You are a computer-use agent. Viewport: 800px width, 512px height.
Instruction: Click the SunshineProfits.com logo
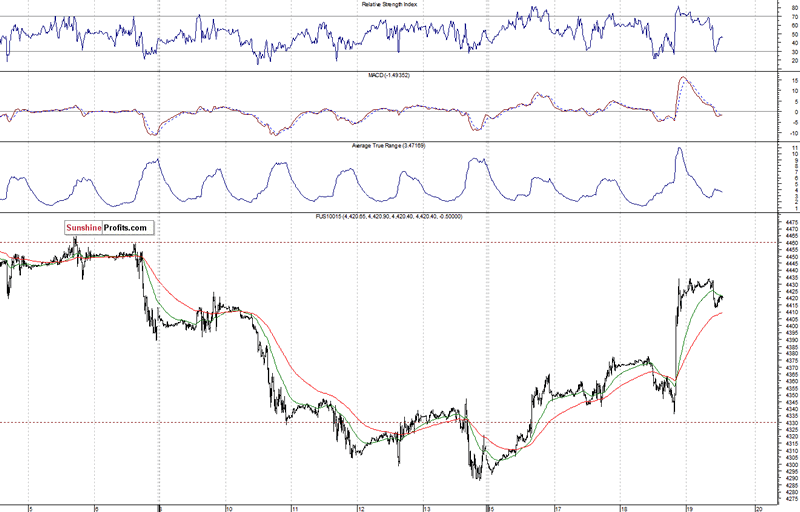pyautogui.click(x=107, y=228)
